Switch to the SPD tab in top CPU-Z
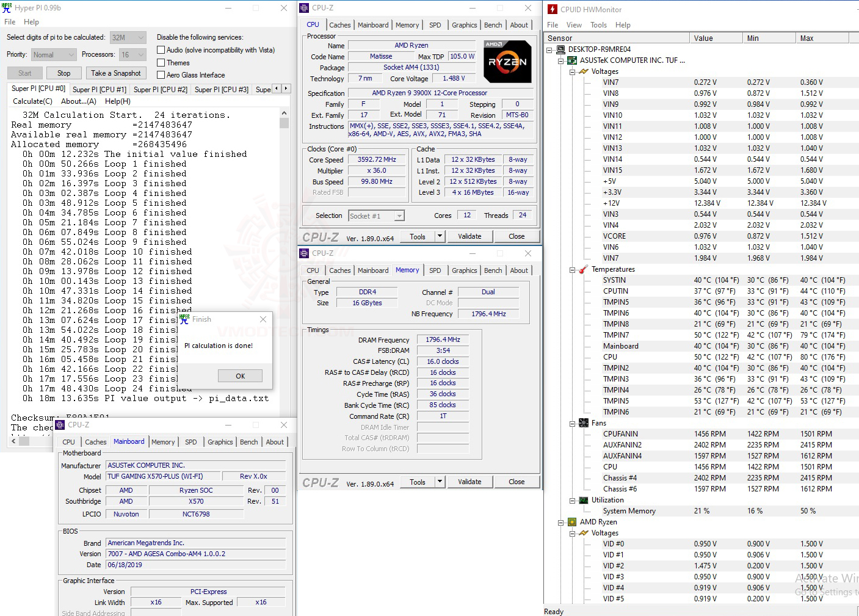 coord(435,25)
